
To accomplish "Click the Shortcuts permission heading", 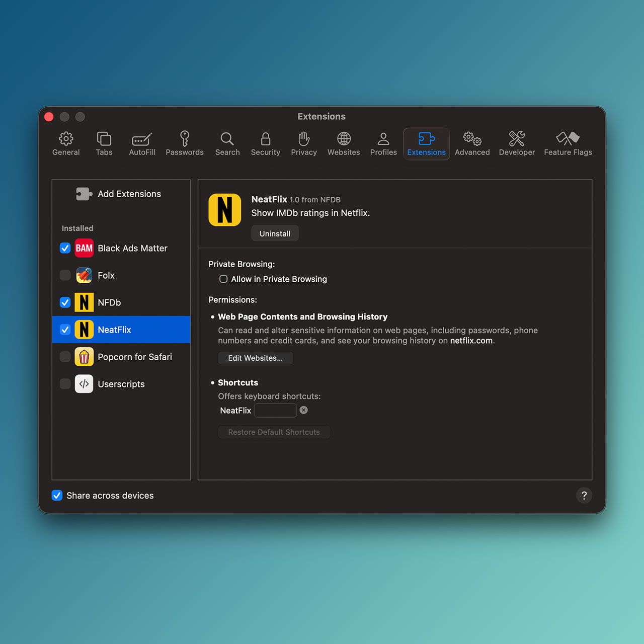I will click(238, 382).
